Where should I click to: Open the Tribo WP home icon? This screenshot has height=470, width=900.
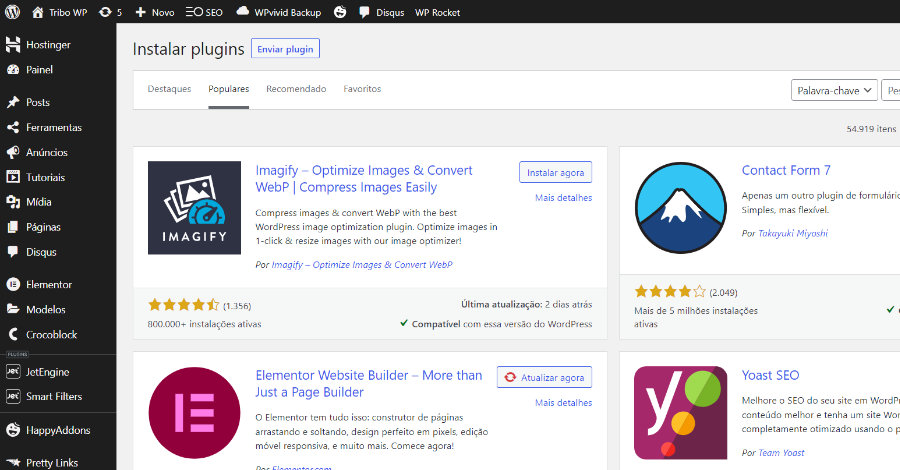(x=37, y=12)
